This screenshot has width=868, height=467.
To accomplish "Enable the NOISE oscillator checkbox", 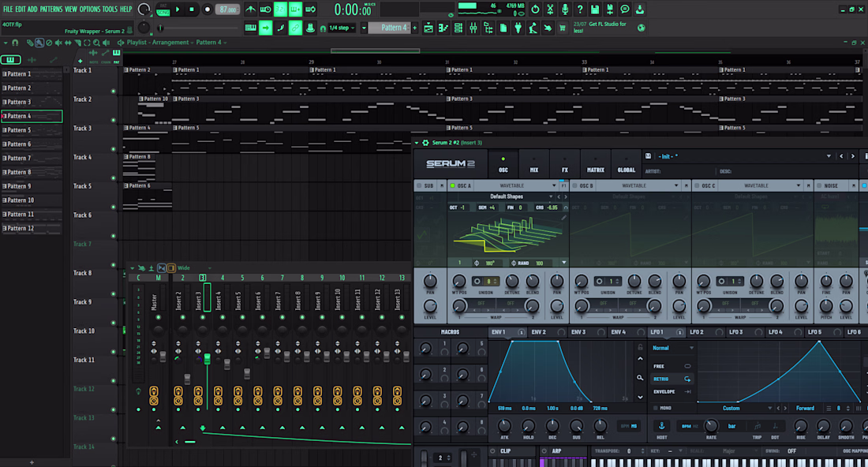I will tap(819, 186).
